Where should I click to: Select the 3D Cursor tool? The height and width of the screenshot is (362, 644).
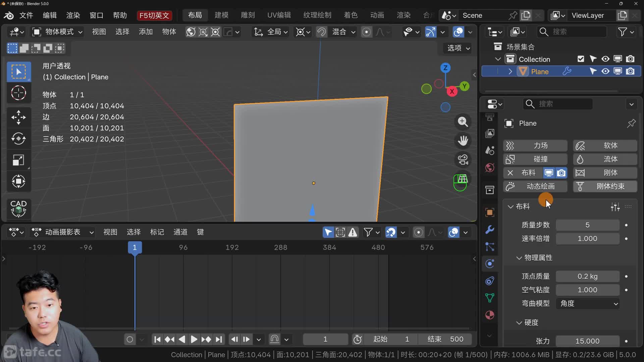click(x=18, y=93)
